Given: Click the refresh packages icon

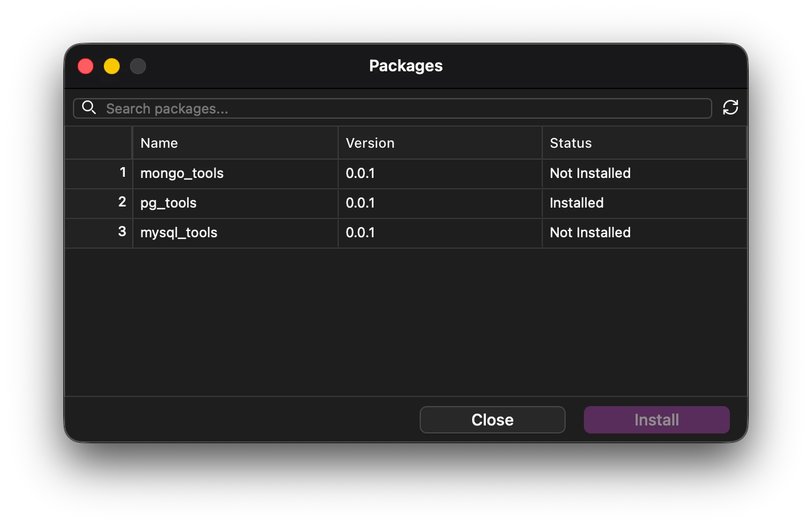Looking at the screenshot, I should [x=731, y=108].
